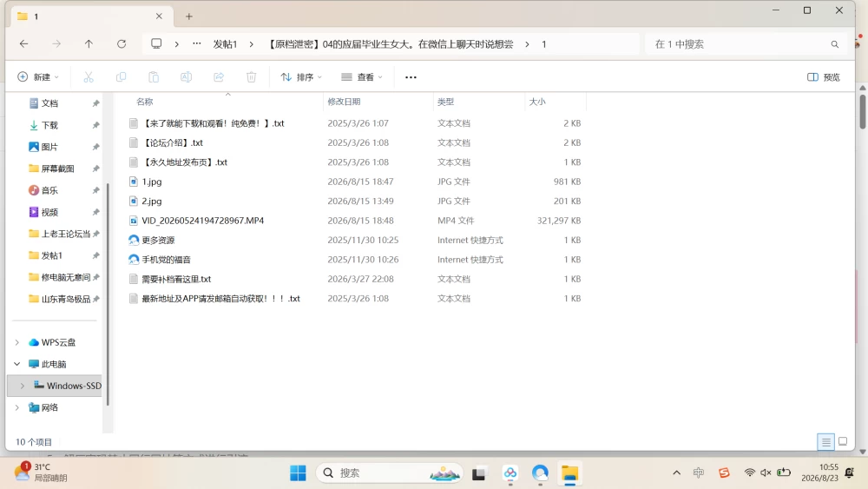Click the Delete trash bin icon

tap(252, 77)
